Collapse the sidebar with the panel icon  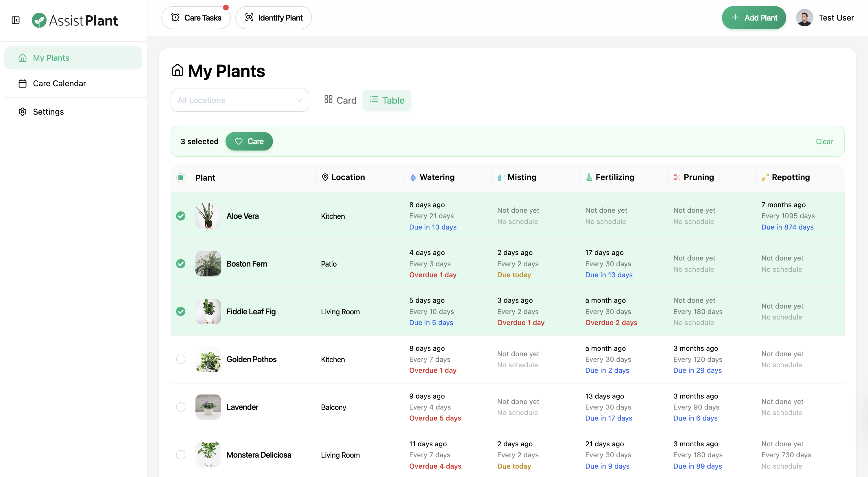coord(16,20)
